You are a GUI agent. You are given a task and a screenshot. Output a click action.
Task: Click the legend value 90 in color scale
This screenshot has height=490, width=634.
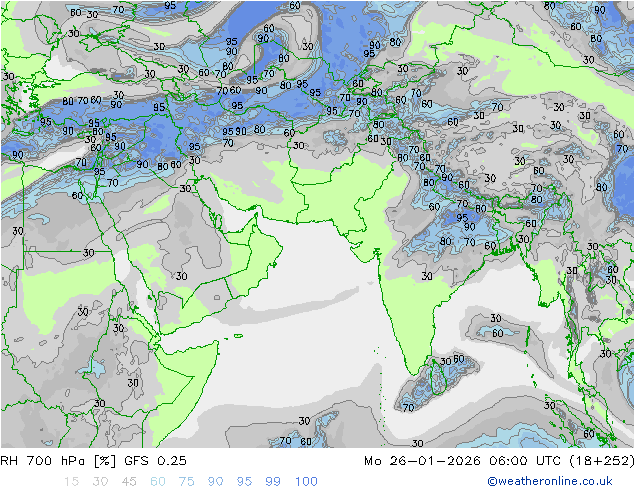[215, 481]
